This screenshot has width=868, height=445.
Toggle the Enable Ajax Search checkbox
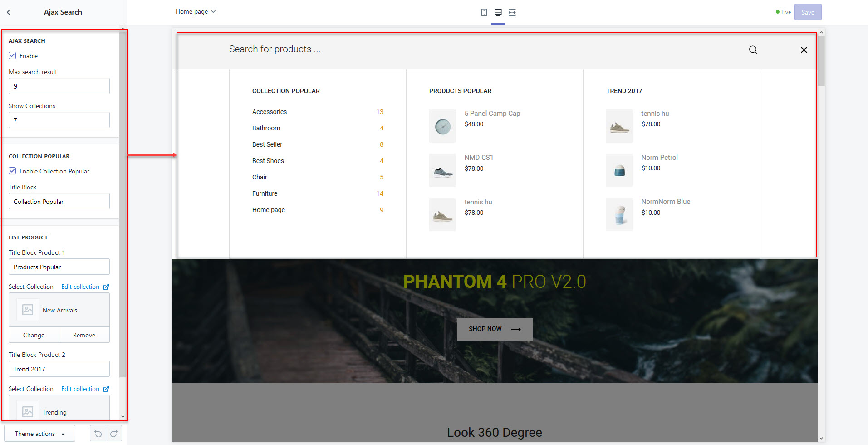(12, 55)
